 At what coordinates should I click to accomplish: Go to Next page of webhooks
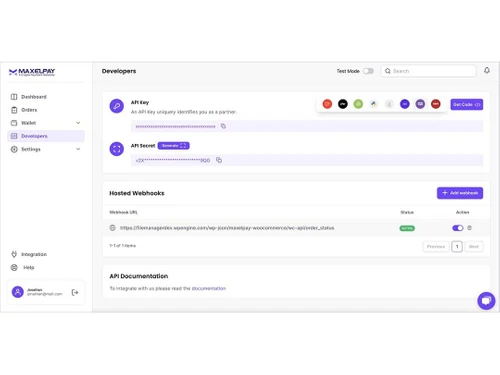click(x=474, y=247)
